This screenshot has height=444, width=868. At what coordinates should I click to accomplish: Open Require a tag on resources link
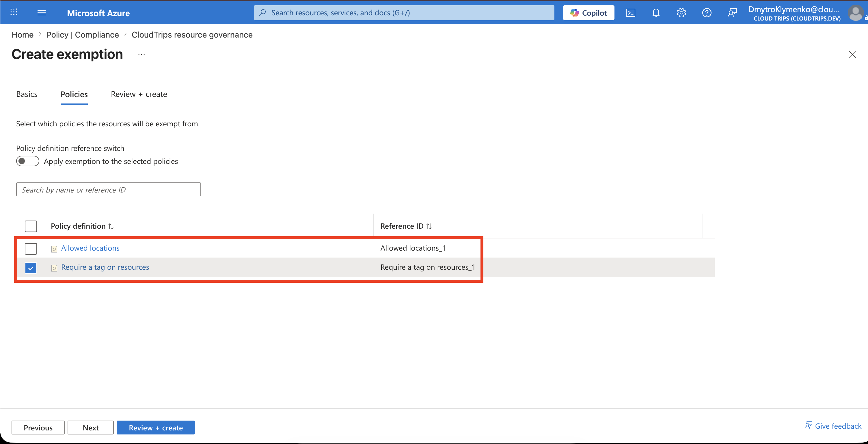click(105, 267)
